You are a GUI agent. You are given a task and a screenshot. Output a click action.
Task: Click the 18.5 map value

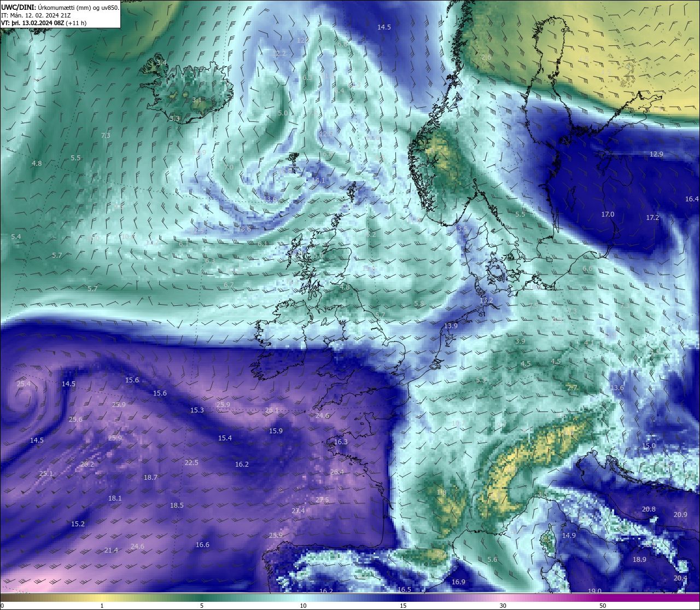click(x=177, y=505)
